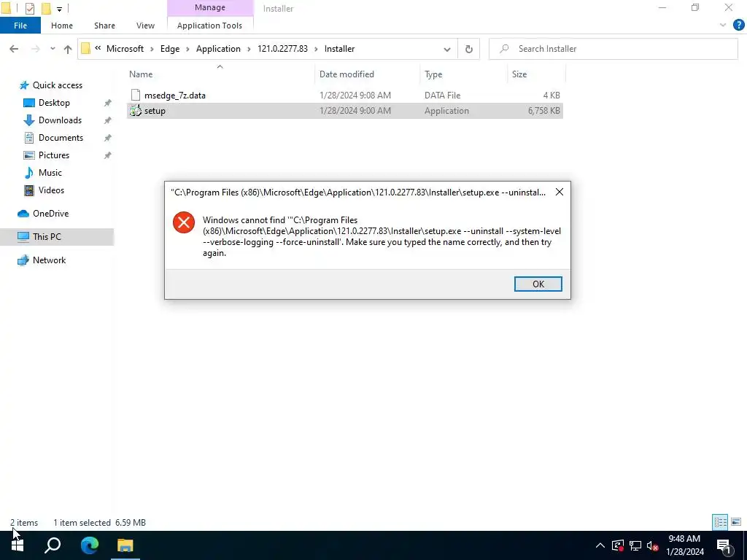Open Videos in the navigation pane
Viewport: 747px width, 560px height.
[x=51, y=190]
